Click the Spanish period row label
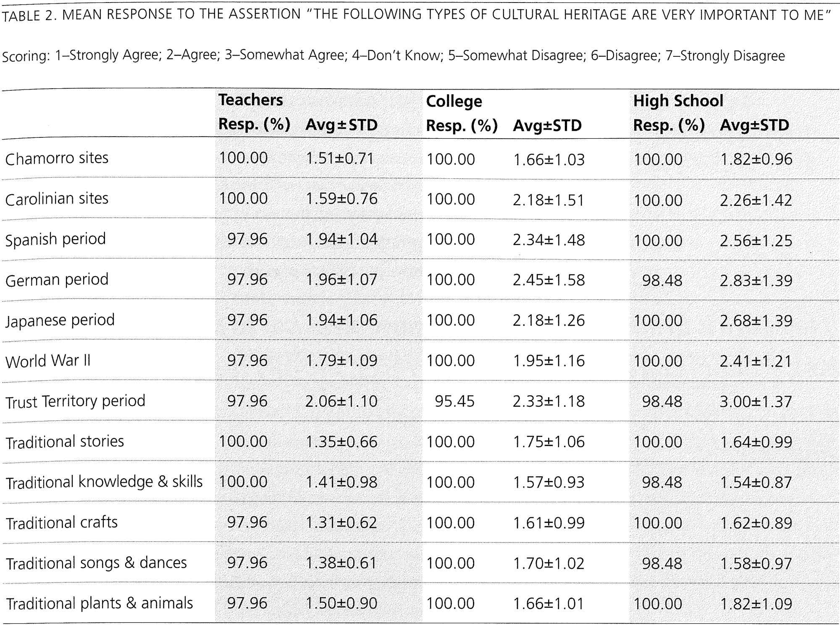This screenshot has width=840, height=625. (55, 239)
